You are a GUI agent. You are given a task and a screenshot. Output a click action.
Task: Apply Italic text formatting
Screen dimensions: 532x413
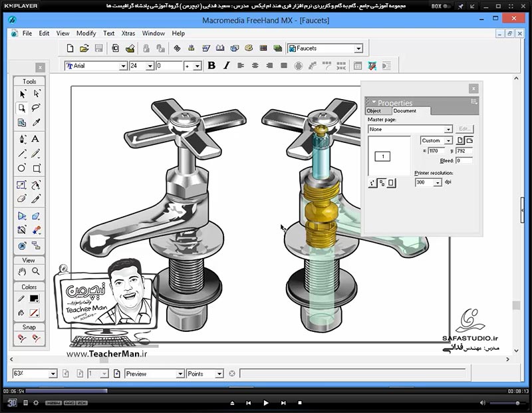(x=226, y=65)
